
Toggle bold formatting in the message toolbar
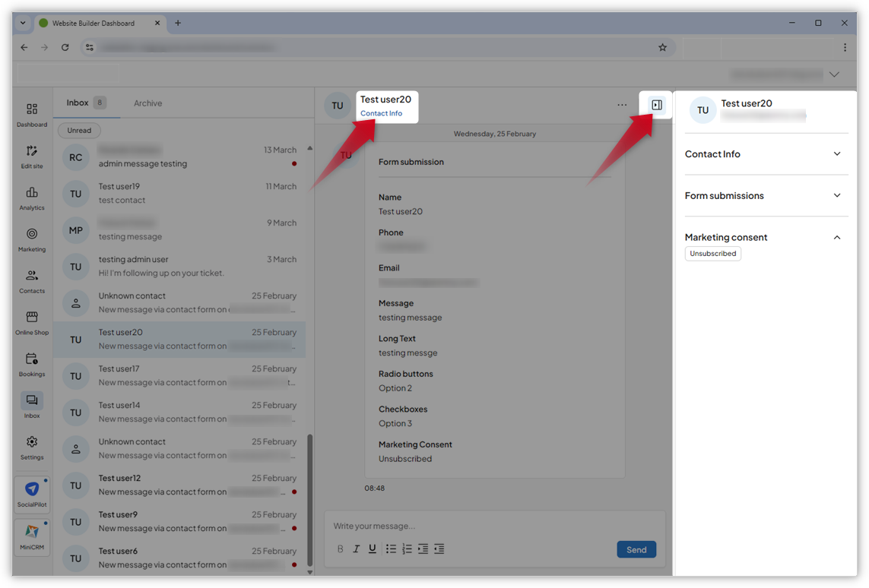(x=340, y=548)
